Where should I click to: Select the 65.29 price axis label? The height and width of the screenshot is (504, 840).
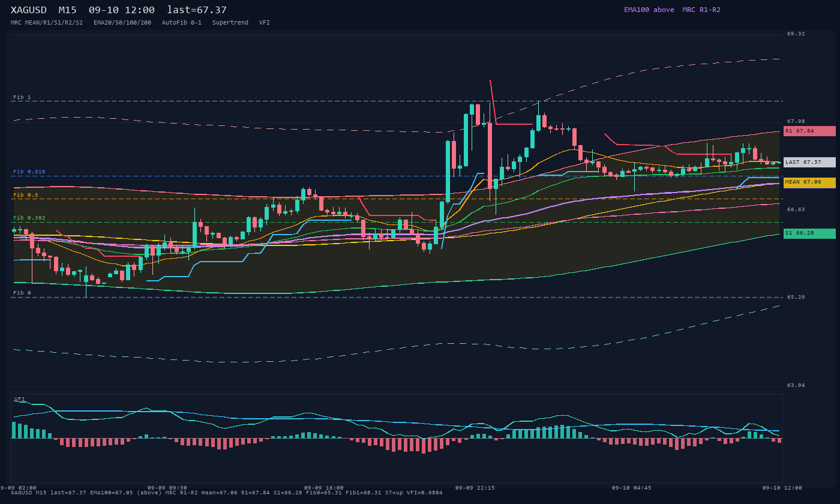[x=796, y=297]
